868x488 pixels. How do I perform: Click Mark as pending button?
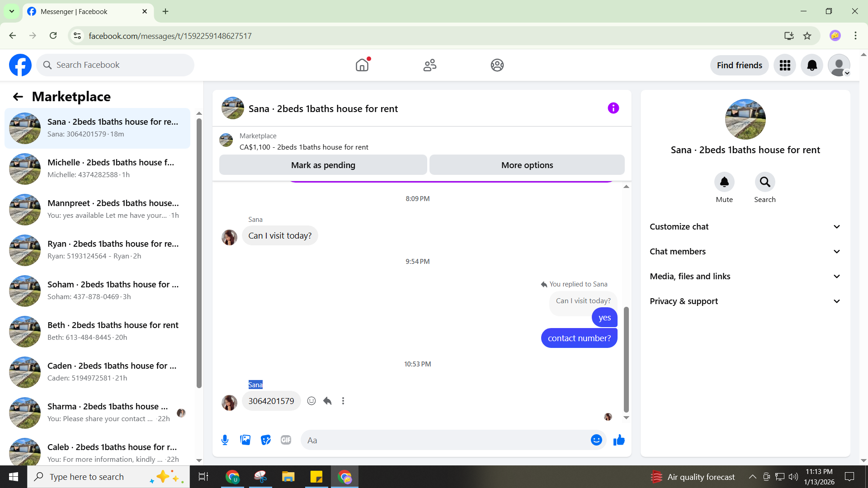click(x=323, y=165)
